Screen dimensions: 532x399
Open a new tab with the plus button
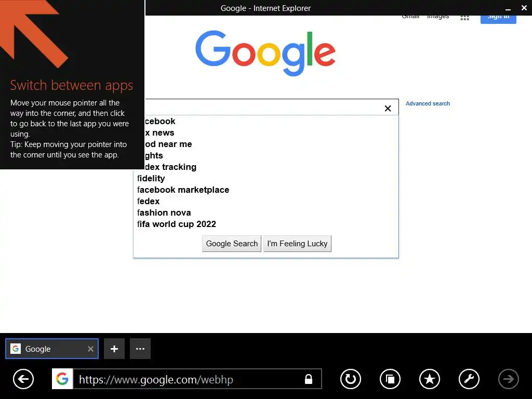[114, 349]
